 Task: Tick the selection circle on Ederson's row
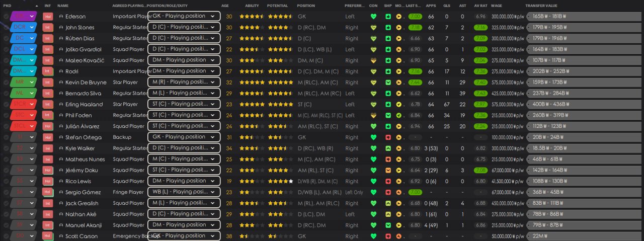click(x=6, y=17)
